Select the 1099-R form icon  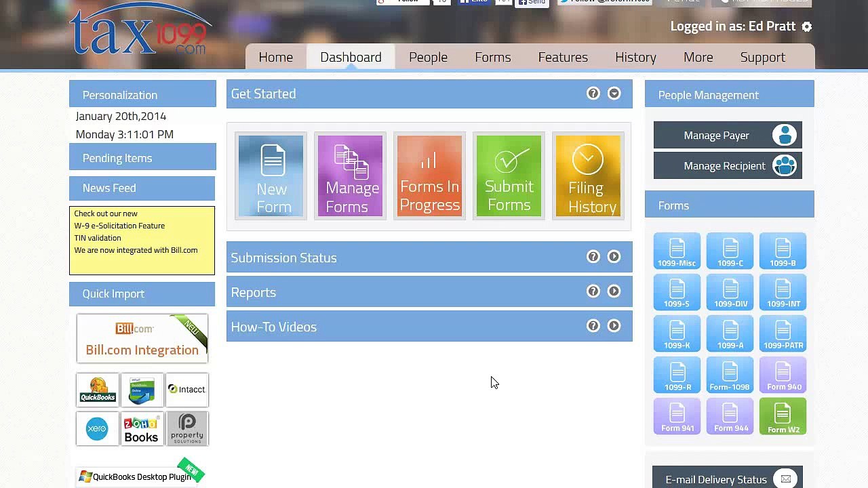(x=677, y=375)
